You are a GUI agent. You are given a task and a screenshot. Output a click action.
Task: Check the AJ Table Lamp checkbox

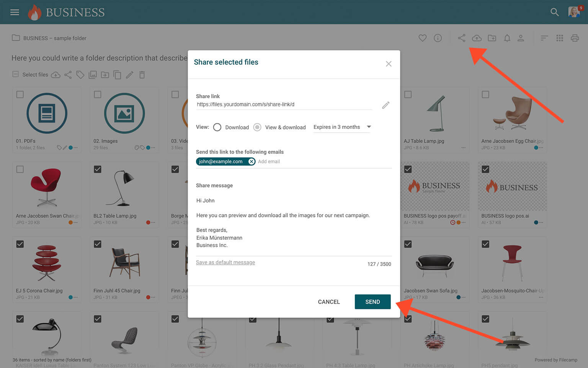coord(408,94)
